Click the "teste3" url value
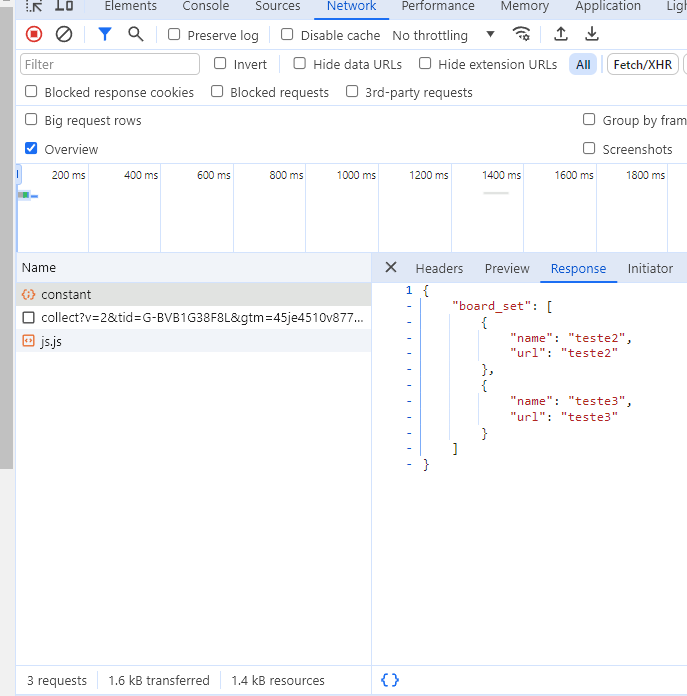Viewport: 687px width, 696px height. click(589, 417)
